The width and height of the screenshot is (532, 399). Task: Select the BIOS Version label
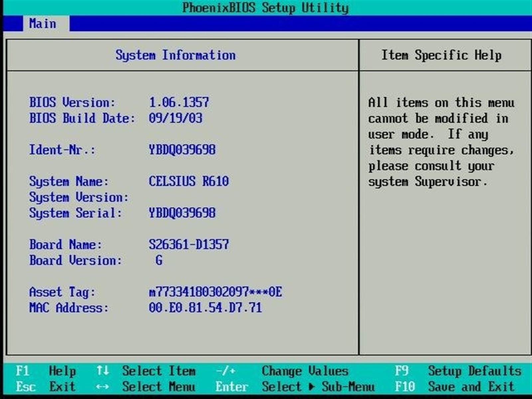[x=72, y=102]
